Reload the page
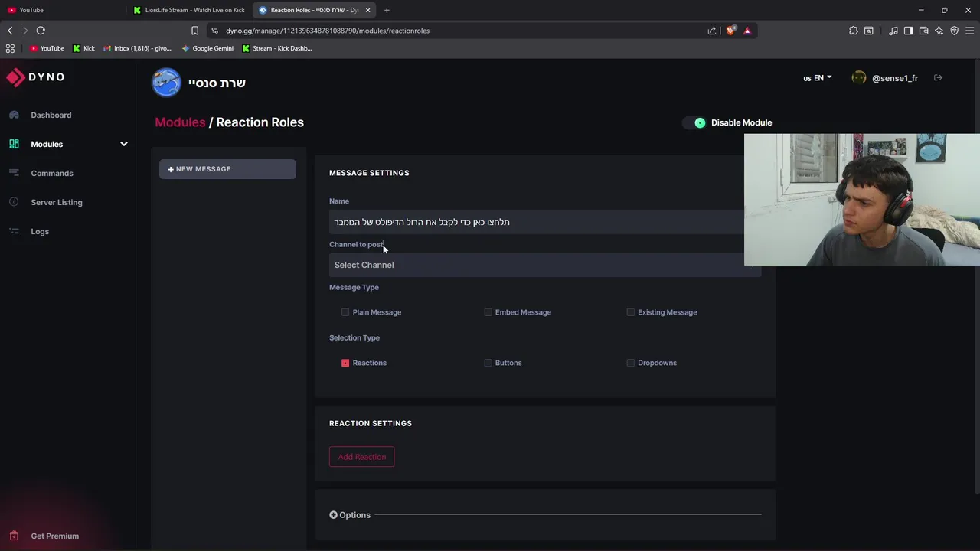The image size is (980, 551). pyautogui.click(x=41, y=31)
